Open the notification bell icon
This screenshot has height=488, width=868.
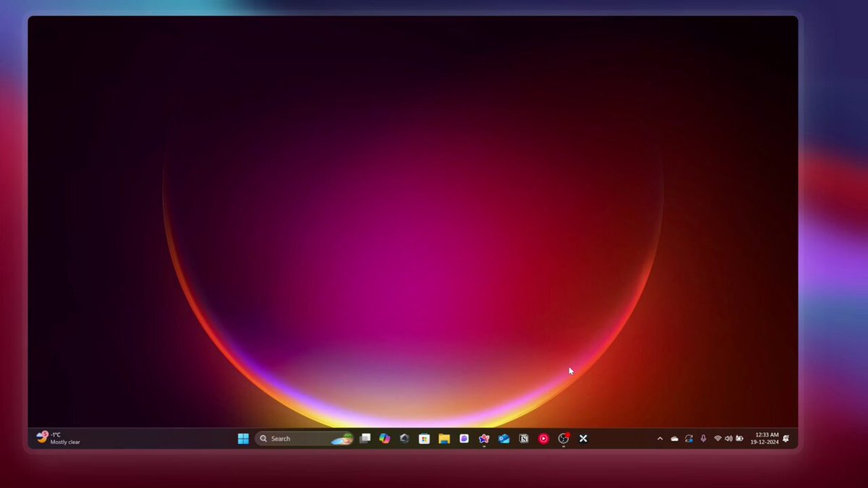(786, 439)
